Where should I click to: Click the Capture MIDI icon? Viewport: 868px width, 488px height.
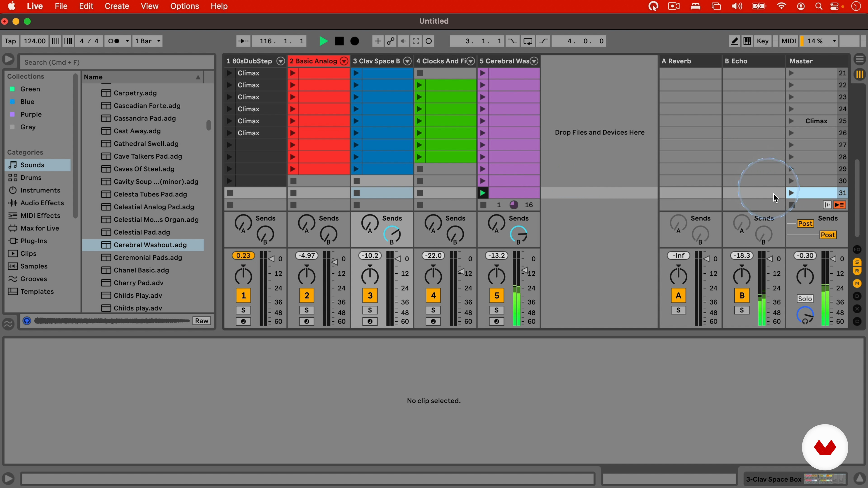tap(416, 41)
